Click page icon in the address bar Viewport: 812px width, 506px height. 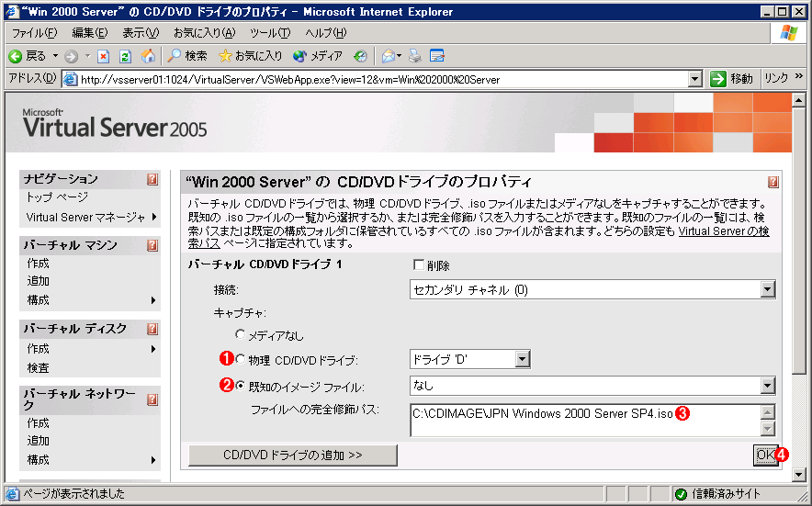coord(70,79)
